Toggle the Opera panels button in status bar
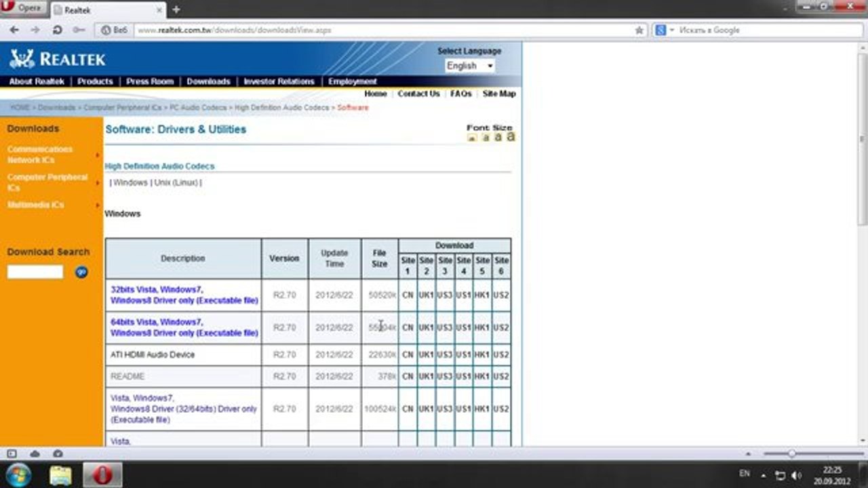868x488 pixels. pyautogui.click(x=12, y=453)
